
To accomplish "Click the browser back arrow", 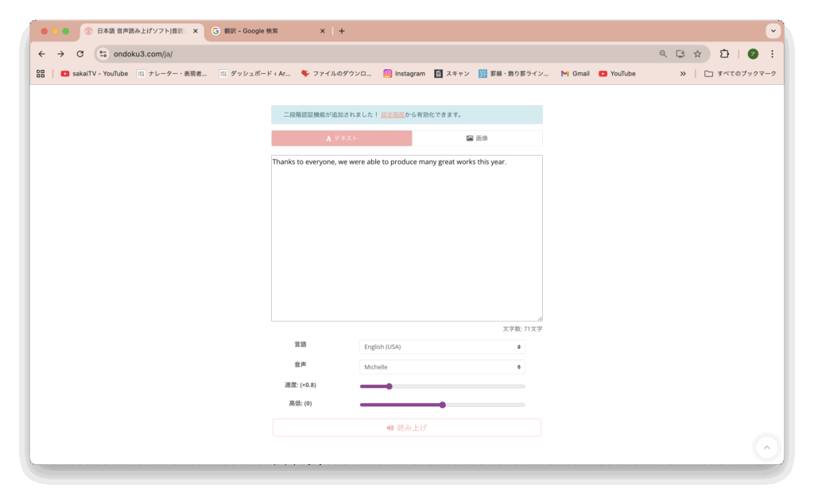I will point(41,54).
